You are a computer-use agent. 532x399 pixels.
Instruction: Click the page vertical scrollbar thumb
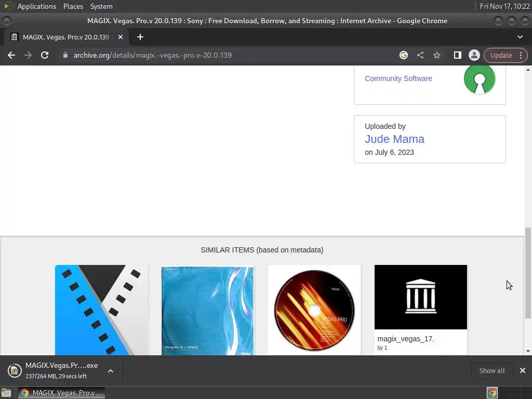coord(528,273)
